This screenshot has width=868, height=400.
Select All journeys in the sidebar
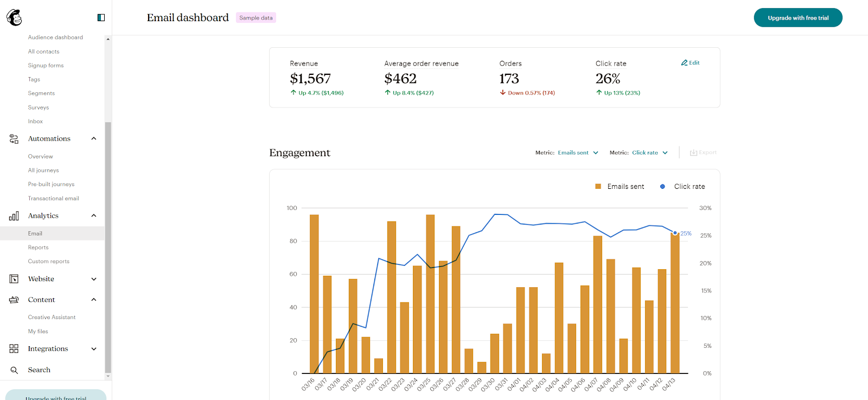pos(43,170)
